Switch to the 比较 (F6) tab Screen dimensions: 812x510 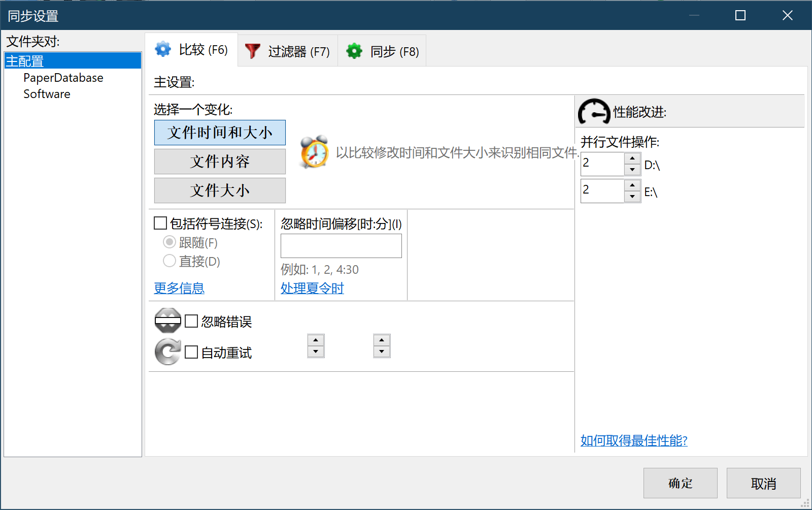click(191, 50)
